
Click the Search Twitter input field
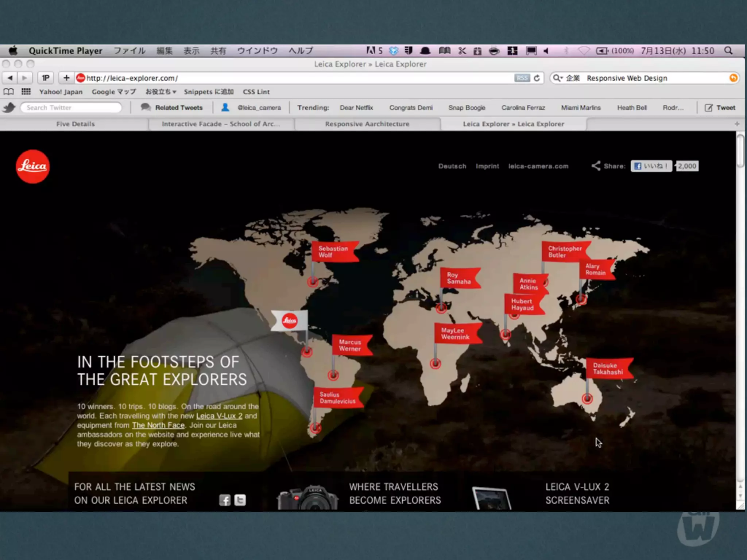point(71,108)
